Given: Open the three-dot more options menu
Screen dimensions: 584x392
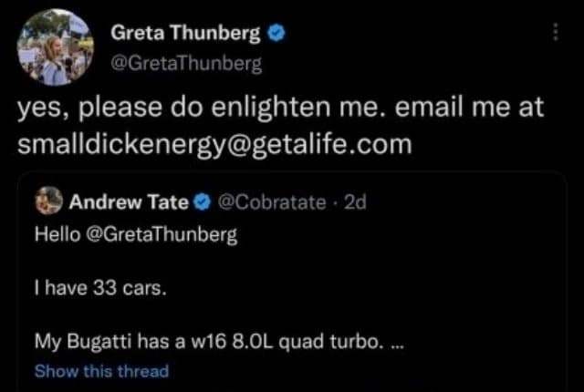Looking at the screenshot, I should coord(552,32).
